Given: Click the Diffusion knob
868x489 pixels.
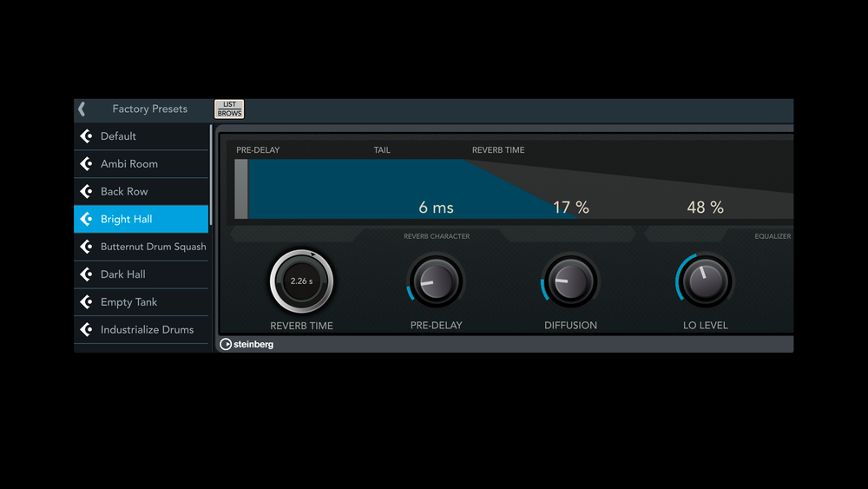Looking at the screenshot, I should [x=570, y=281].
